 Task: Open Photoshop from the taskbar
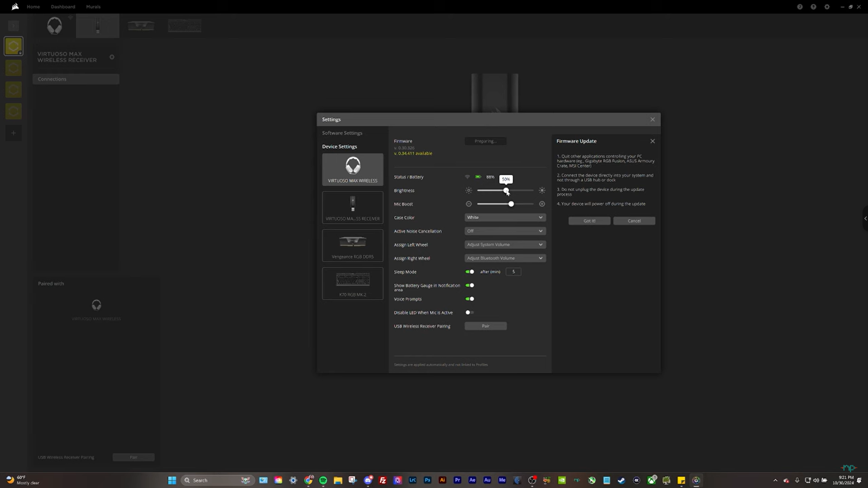[427, 480]
